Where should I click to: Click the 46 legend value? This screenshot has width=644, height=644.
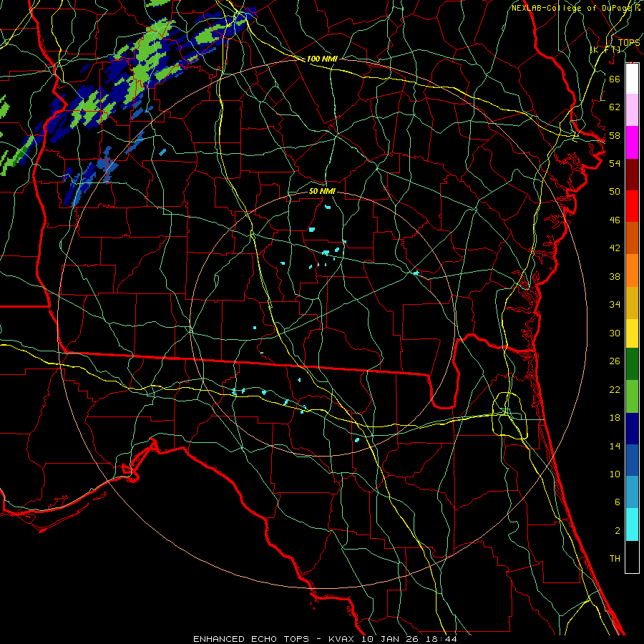click(x=615, y=220)
